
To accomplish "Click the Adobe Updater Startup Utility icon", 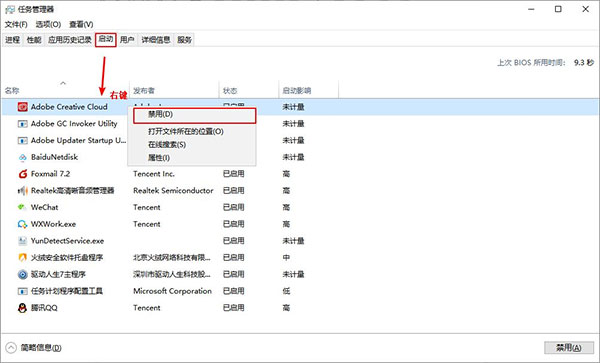I will pyautogui.click(x=23, y=140).
